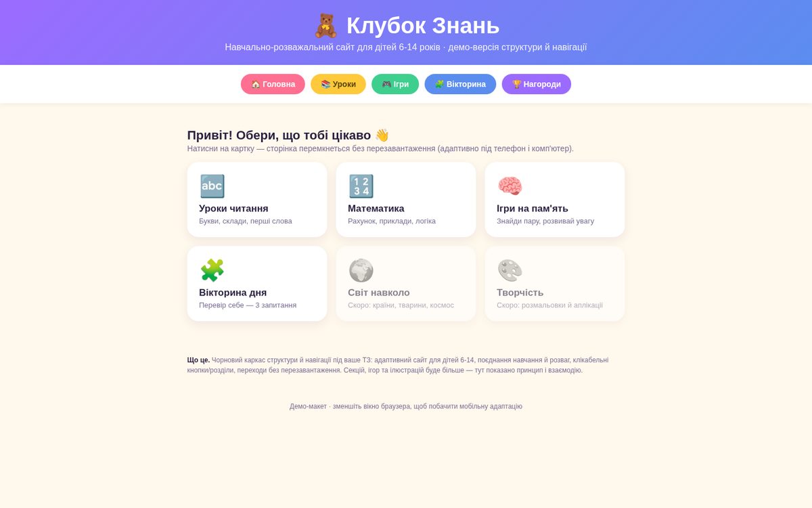Click the bold 'Що це.' label

click(198, 360)
